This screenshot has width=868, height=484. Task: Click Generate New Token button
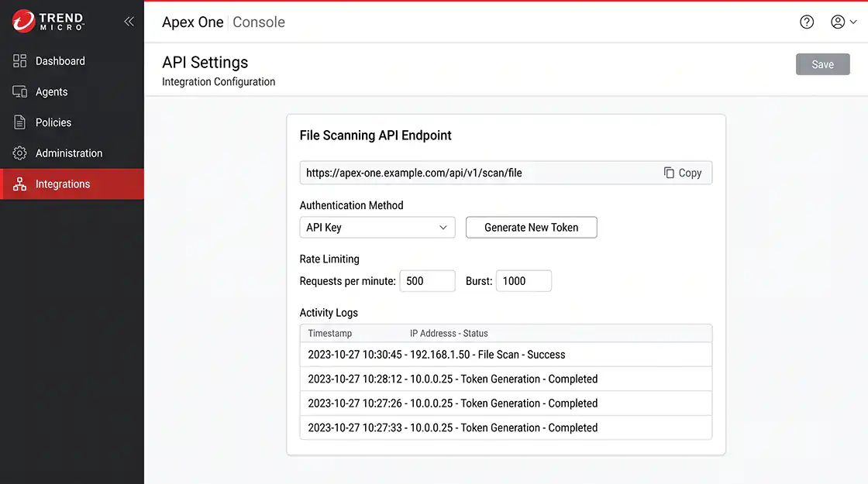pyautogui.click(x=532, y=228)
